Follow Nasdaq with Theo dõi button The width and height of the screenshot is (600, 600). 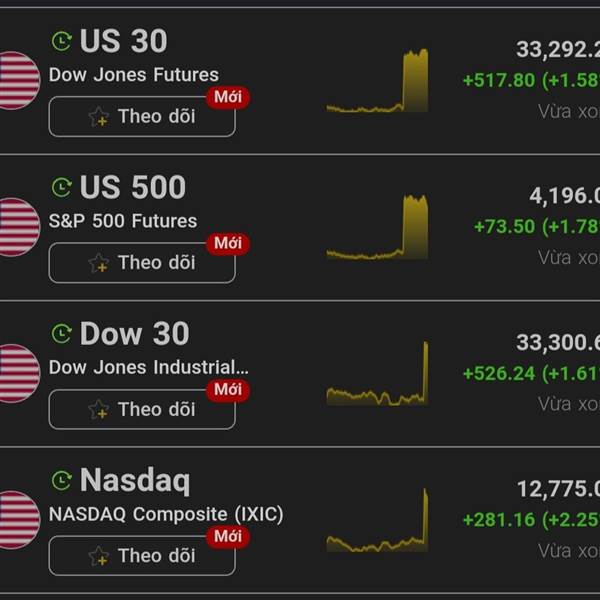142,556
